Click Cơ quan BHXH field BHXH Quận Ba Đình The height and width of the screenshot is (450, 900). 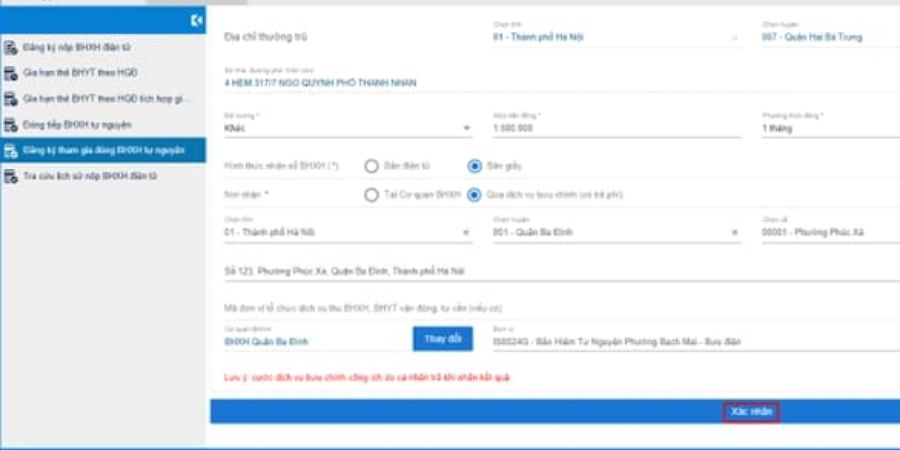(316, 342)
